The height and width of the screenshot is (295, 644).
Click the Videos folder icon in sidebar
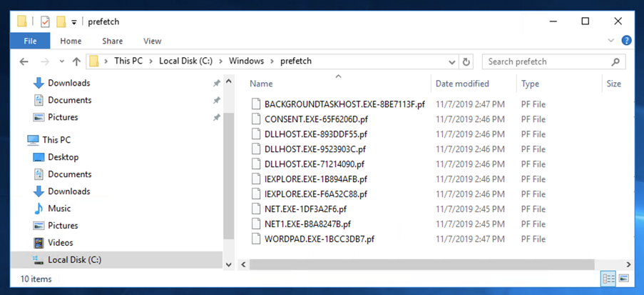[x=39, y=243]
